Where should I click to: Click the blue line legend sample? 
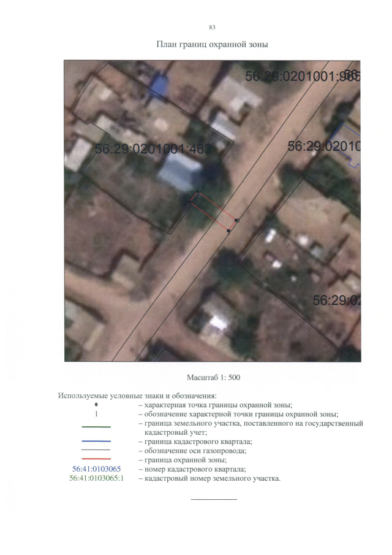click(x=96, y=442)
